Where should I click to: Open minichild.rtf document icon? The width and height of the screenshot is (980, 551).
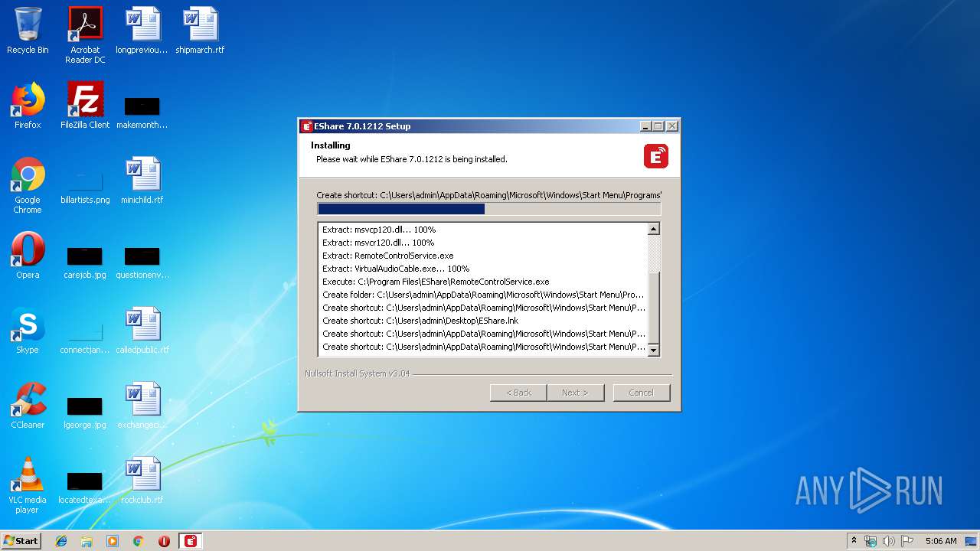click(x=142, y=181)
